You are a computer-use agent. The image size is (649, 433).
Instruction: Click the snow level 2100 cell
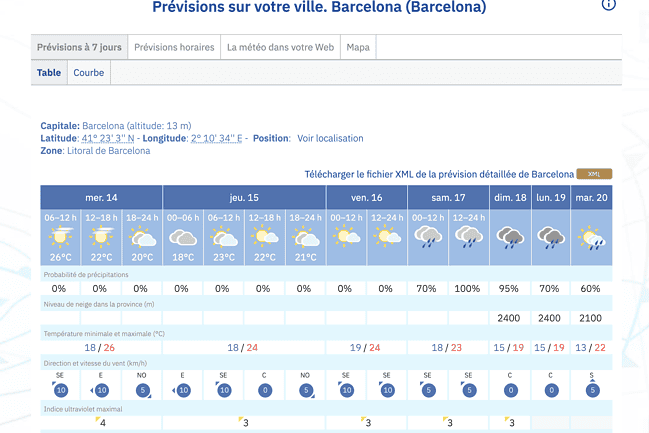click(x=591, y=318)
